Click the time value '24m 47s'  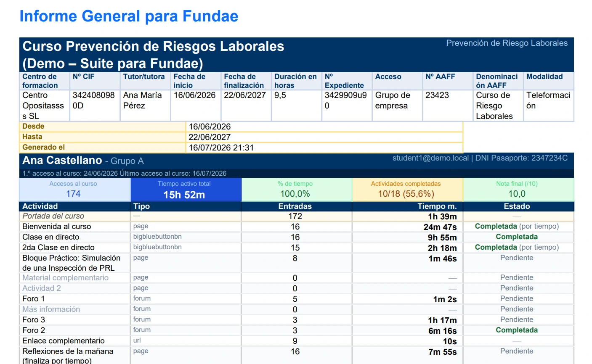pos(440,227)
